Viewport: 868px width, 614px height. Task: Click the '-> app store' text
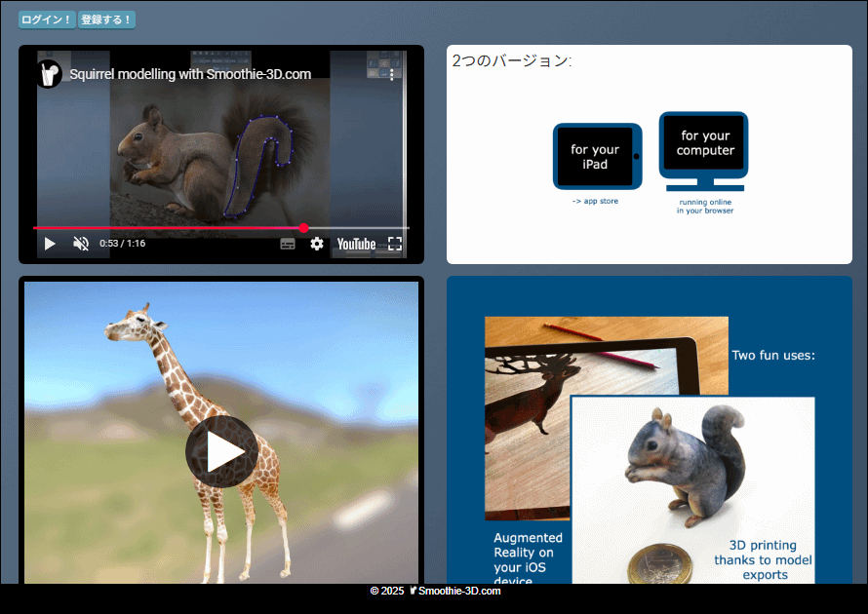point(596,202)
